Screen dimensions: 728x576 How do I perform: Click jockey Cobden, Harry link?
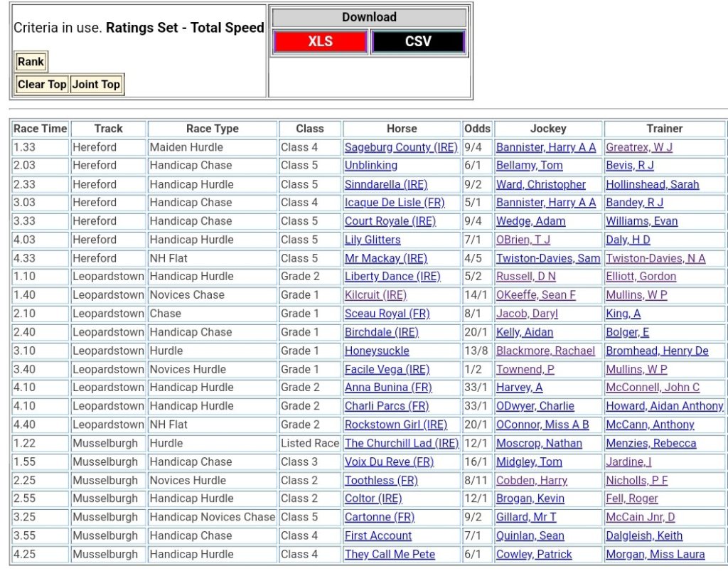(532, 480)
